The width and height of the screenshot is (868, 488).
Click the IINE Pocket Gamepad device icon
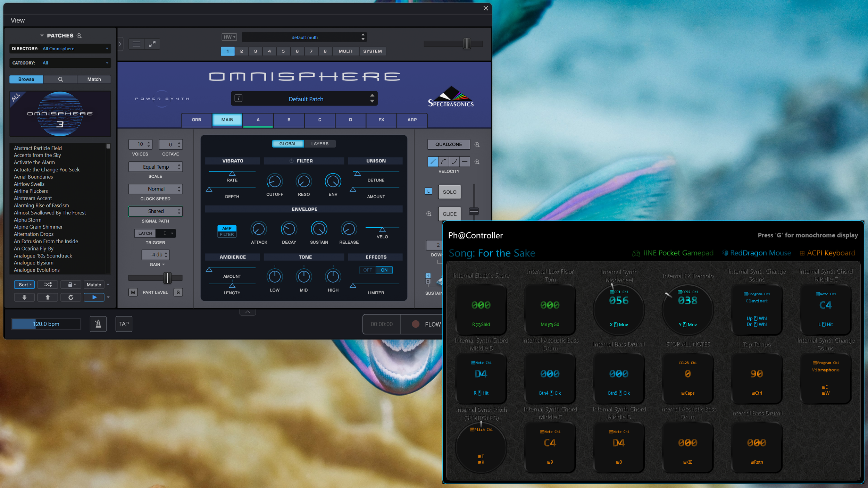[636, 253]
